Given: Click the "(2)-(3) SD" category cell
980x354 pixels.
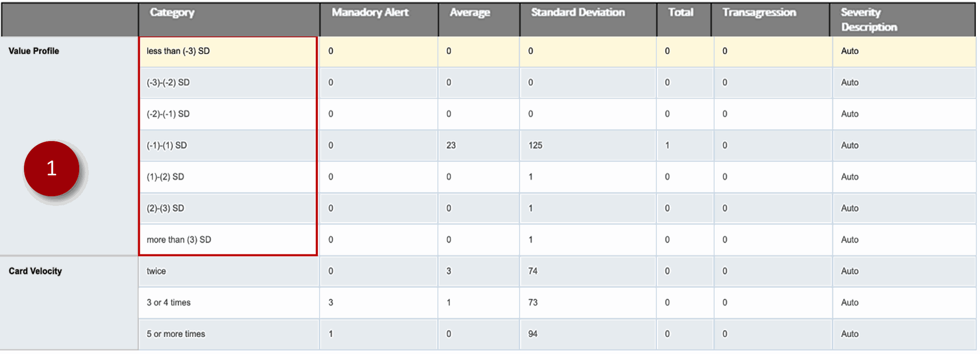Looking at the screenshot, I should [x=165, y=208].
